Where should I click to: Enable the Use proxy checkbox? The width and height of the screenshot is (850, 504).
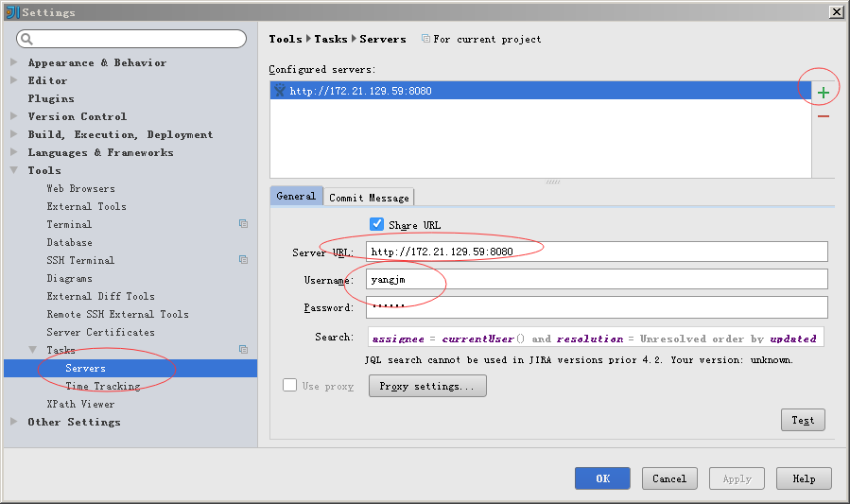pyautogui.click(x=289, y=385)
